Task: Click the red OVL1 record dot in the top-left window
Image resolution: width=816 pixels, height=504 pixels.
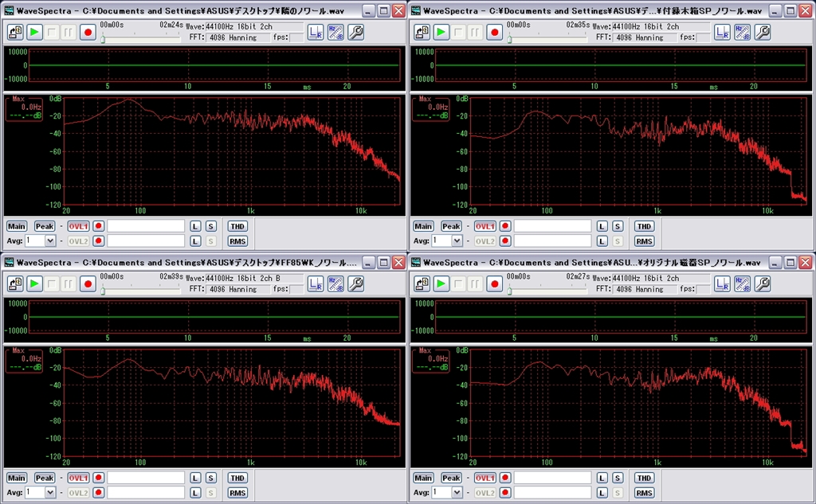Action: click(99, 226)
